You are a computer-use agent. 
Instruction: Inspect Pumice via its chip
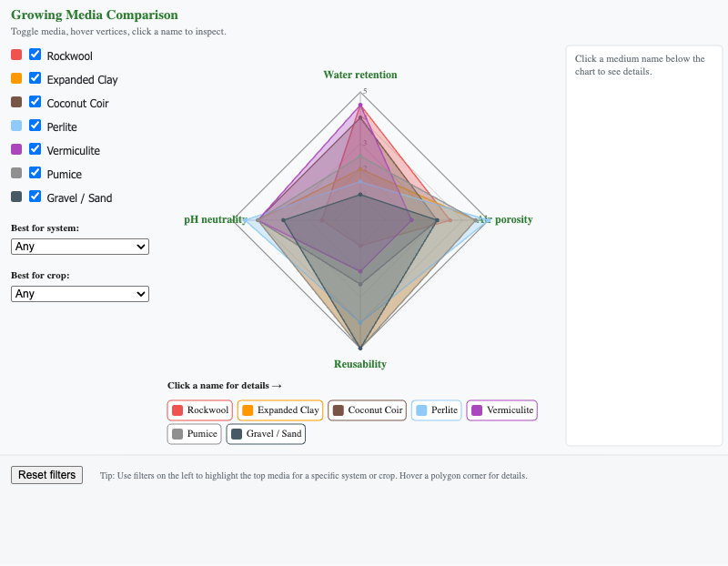click(x=194, y=434)
